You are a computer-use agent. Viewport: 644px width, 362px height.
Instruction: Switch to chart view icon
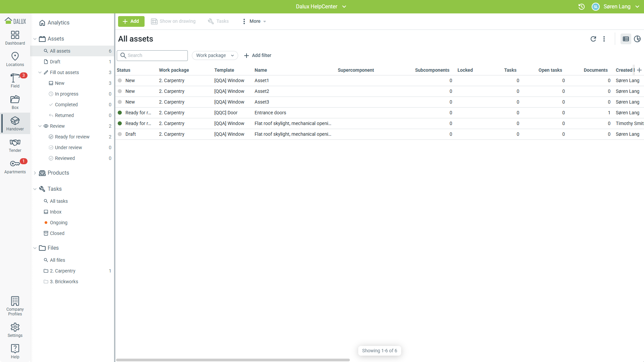tap(637, 39)
